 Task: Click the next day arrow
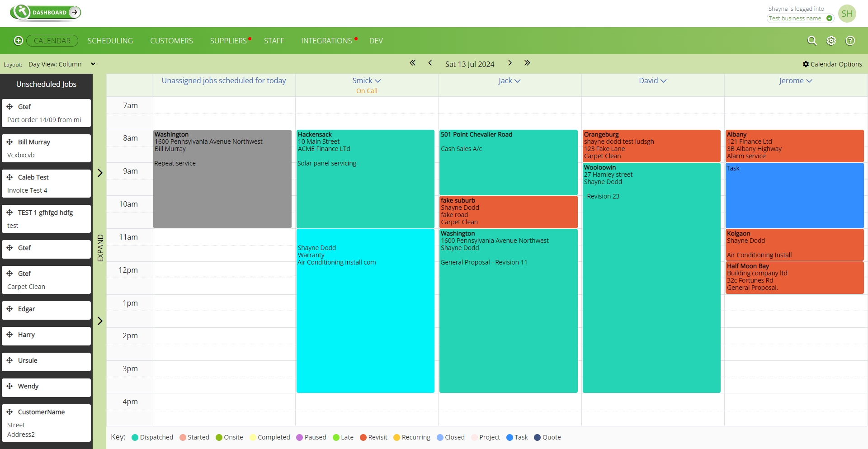510,63
